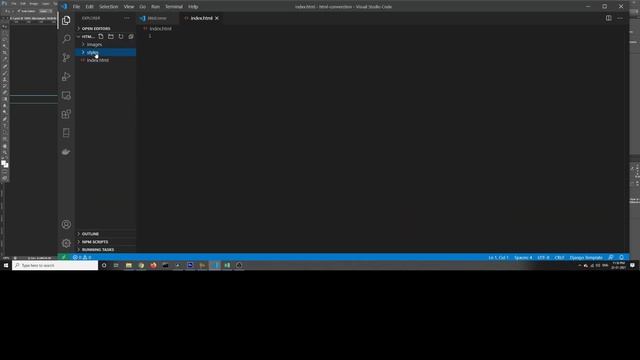Screen dimensions: 640x360
Task: Click the Windows Start button
Action: click(6, 265)
